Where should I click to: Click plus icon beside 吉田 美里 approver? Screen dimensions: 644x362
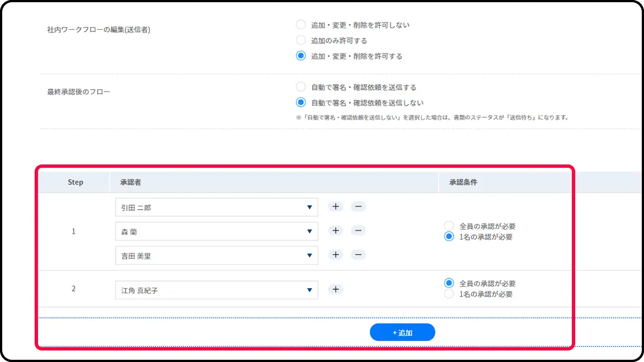pos(335,255)
